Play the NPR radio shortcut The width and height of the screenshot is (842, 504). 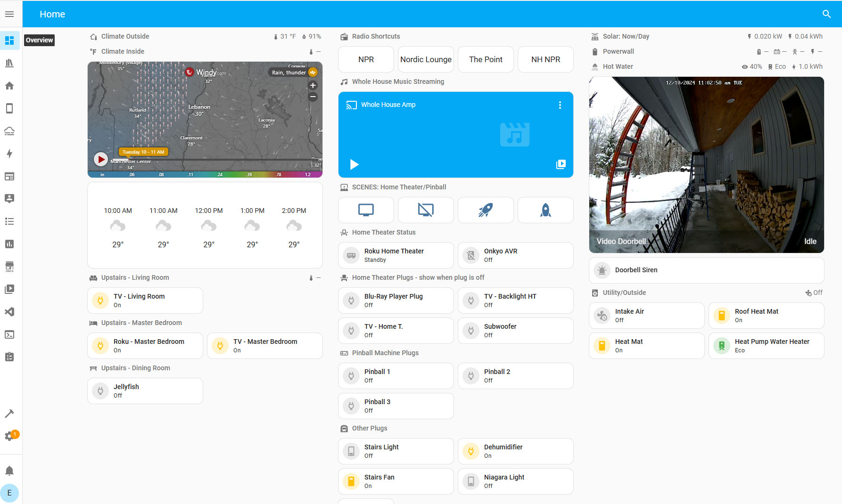click(x=366, y=59)
